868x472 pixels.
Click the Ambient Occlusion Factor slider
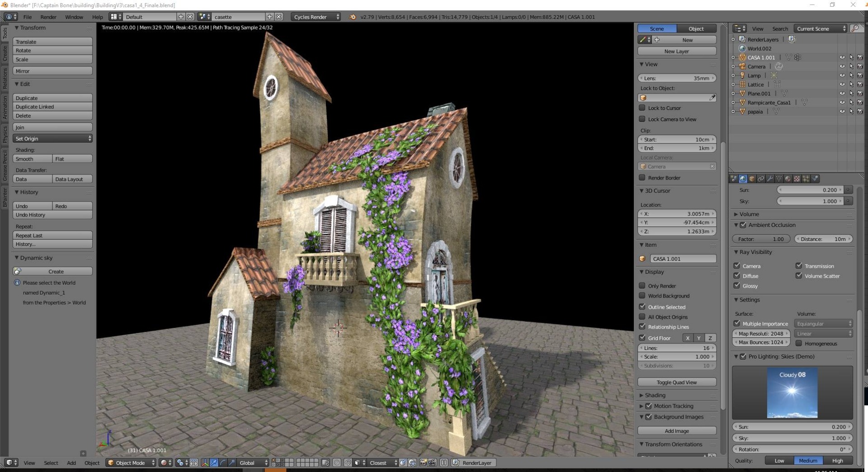point(761,239)
